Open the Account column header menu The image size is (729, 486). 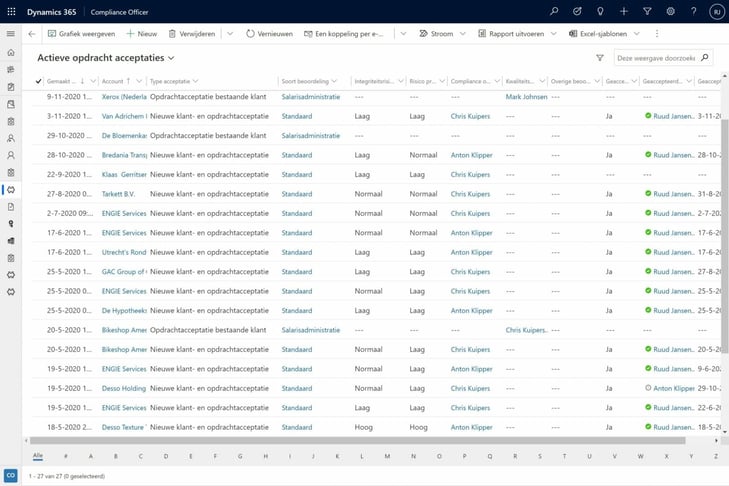[139, 81]
